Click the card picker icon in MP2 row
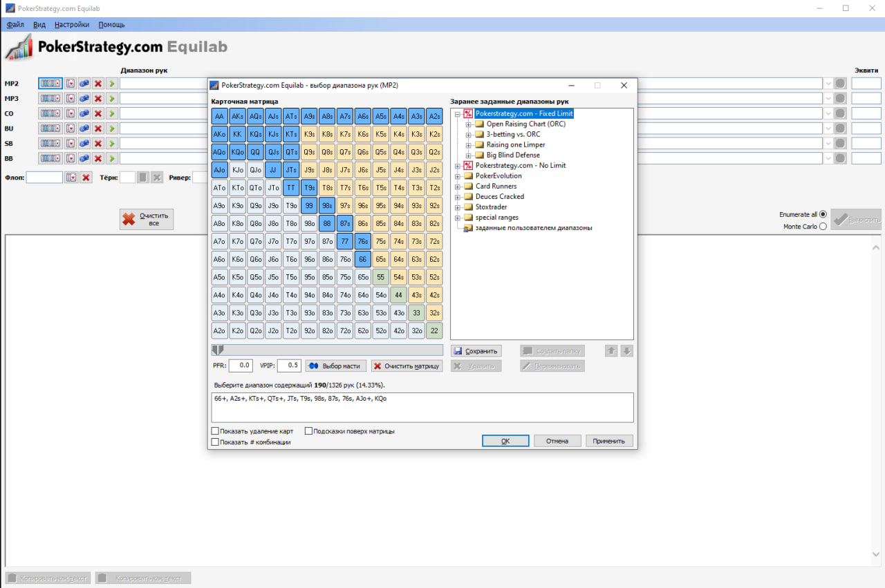The width and height of the screenshot is (885, 588). point(71,83)
